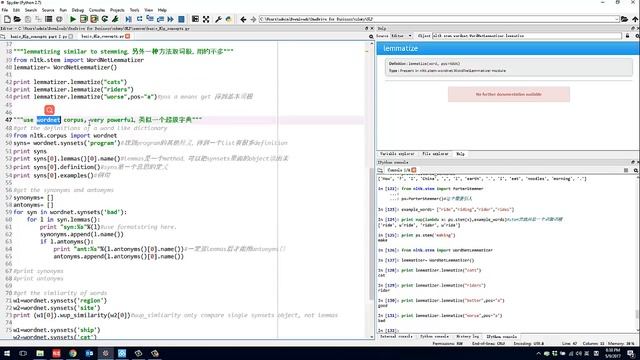640x360 pixels.
Task: Open the Consoles menu
Action: (97, 10)
